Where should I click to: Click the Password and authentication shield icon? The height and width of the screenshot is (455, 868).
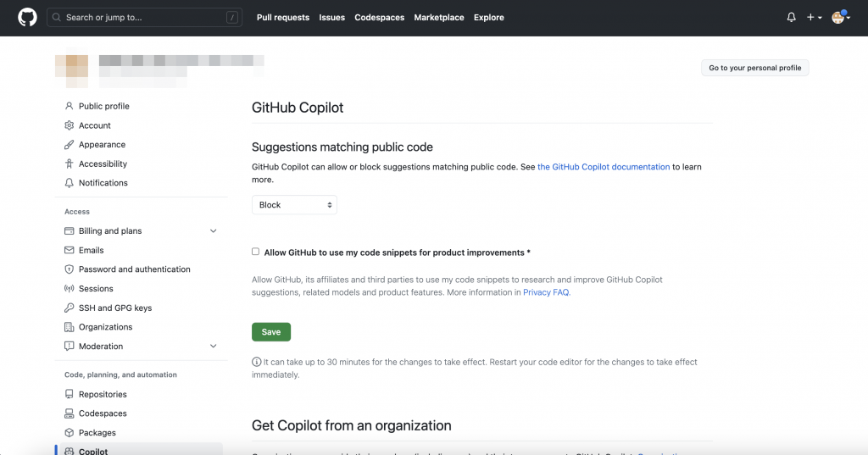70,269
